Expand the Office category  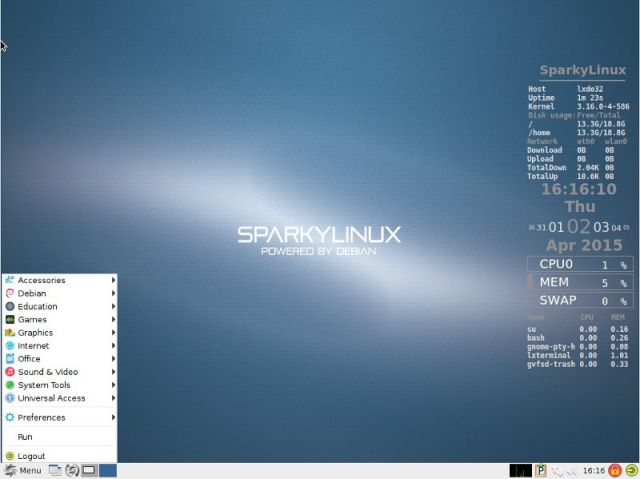tap(60, 358)
